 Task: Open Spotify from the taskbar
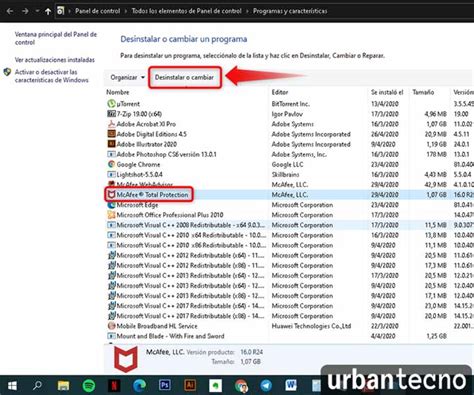coord(89,386)
